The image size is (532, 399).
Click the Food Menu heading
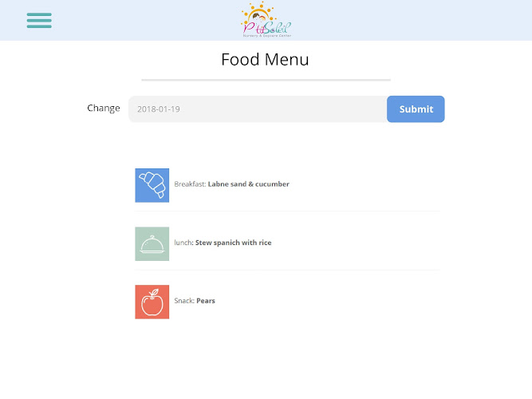266,60
